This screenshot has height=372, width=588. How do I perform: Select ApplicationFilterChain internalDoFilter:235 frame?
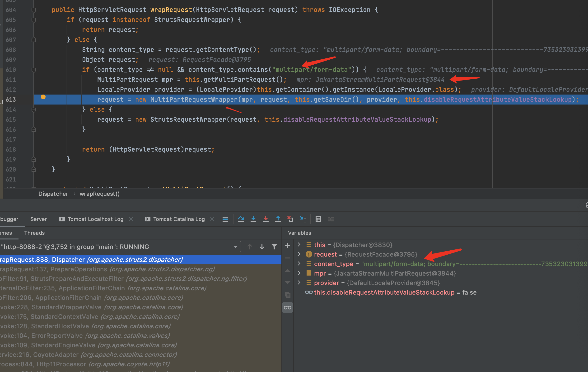[141, 288]
